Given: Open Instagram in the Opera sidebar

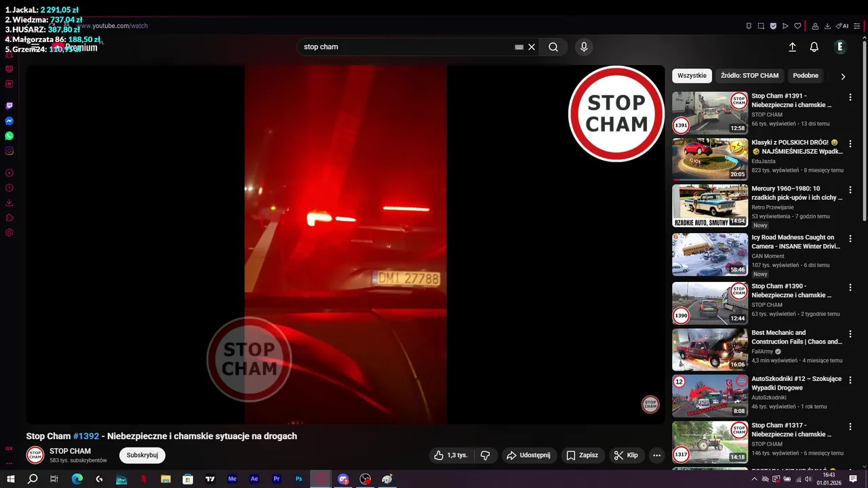Looking at the screenshot, I should click(x=9, y=150).
